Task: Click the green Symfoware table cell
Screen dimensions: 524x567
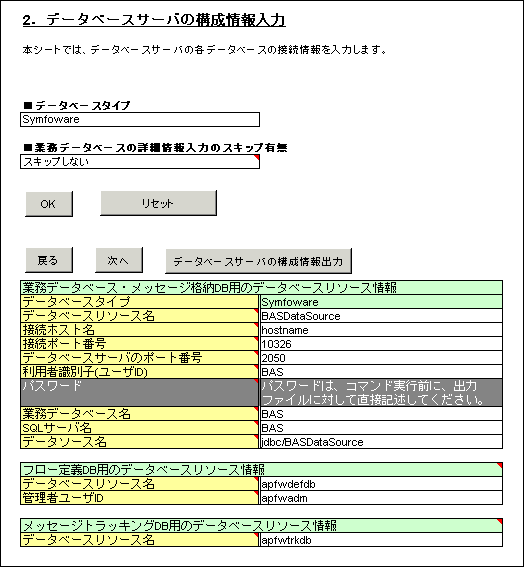Action: point(381,302)
